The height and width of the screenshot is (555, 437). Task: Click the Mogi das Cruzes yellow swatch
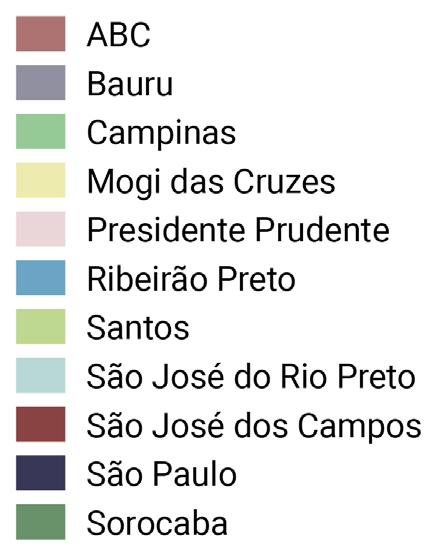(x=41, y=181)
